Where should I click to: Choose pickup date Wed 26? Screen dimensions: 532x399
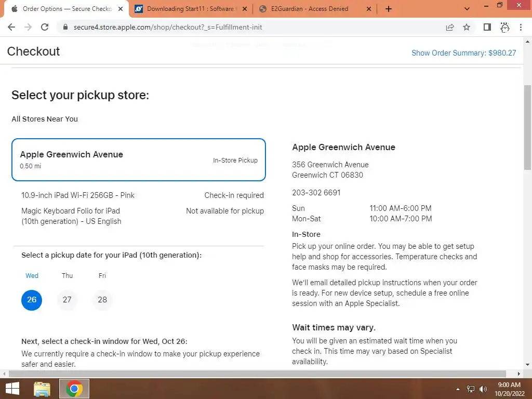32,300
